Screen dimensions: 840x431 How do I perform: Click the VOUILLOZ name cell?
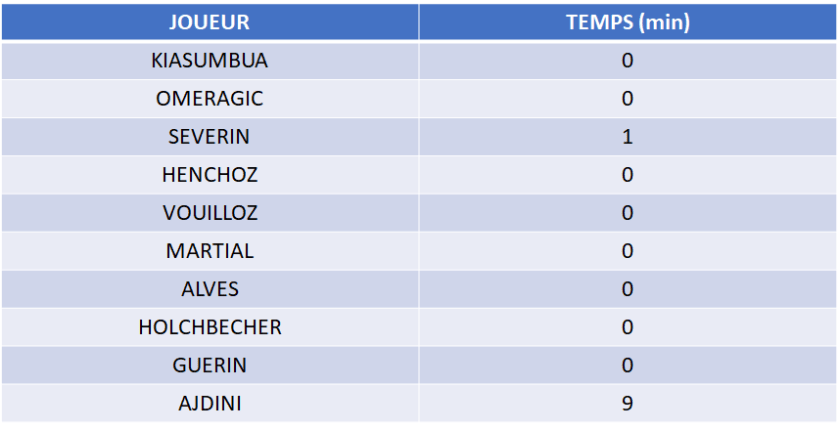click(x=209, y=212)
